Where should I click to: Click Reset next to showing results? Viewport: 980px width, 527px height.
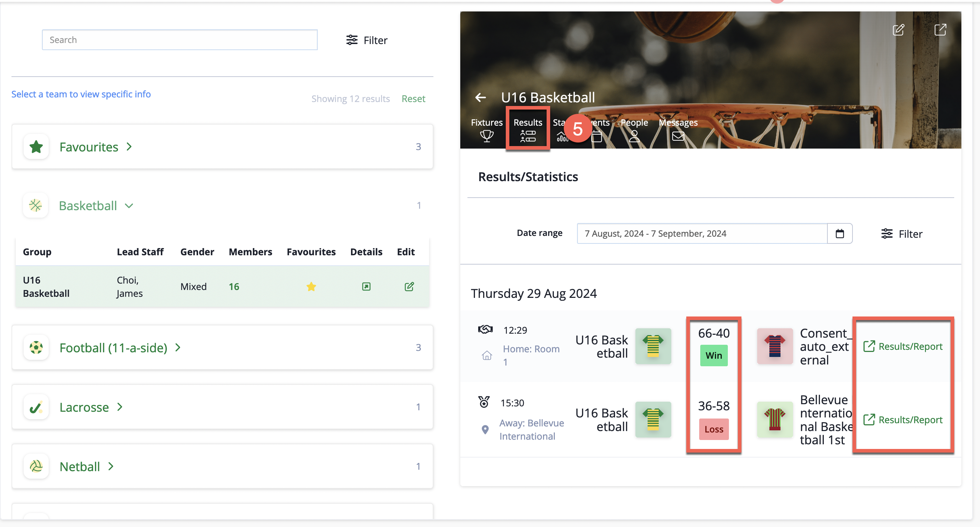point(413,99)
